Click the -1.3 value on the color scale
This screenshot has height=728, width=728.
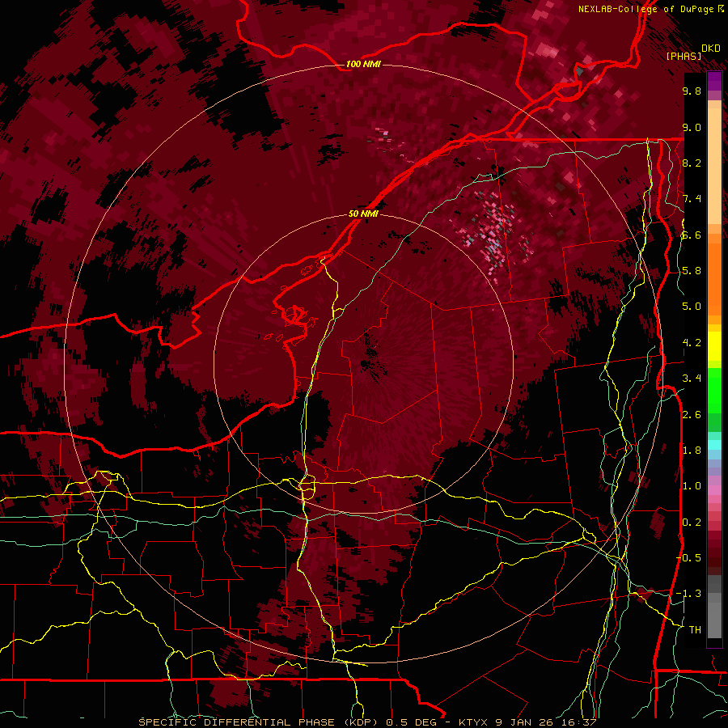point(689,594)
